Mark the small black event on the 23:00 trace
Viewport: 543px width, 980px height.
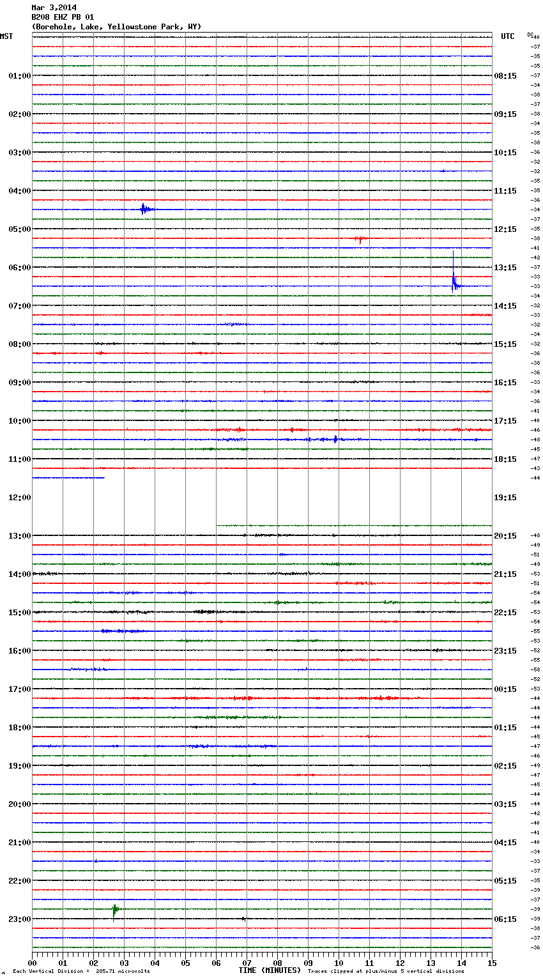coord(244,919)
